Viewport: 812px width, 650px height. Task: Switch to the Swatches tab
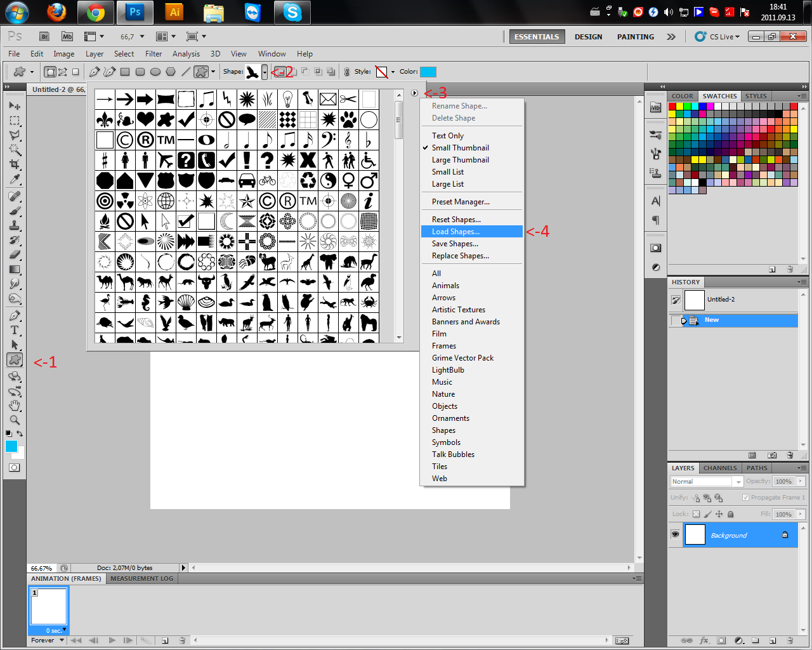coord(719,96)
